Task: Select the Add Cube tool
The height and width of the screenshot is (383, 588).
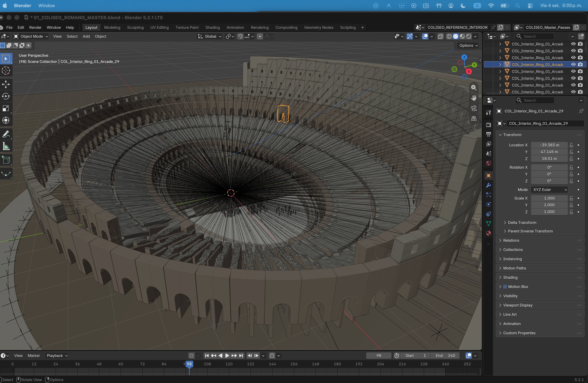Action: (x=6, y=160)
